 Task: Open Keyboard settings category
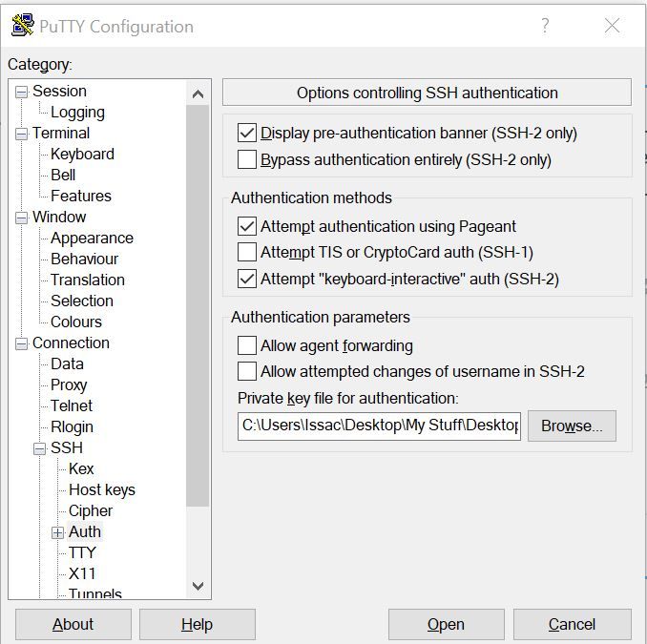pyautogui.click(x=82, y=155)
